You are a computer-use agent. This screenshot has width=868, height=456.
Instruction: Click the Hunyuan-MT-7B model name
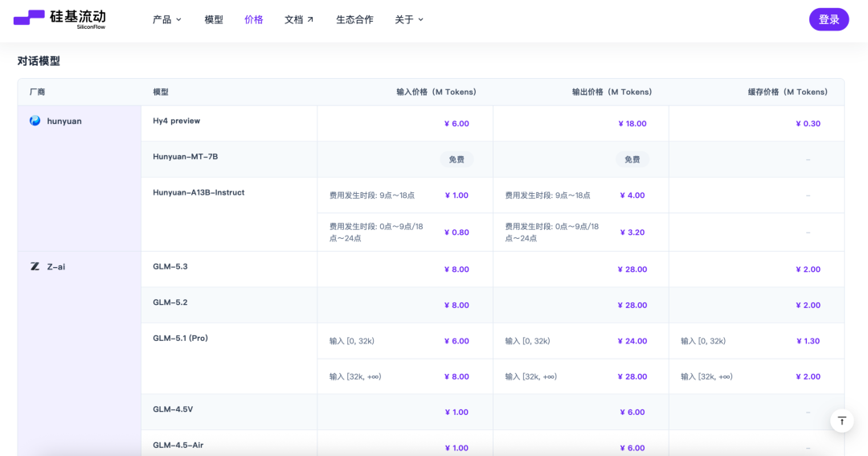186,157
